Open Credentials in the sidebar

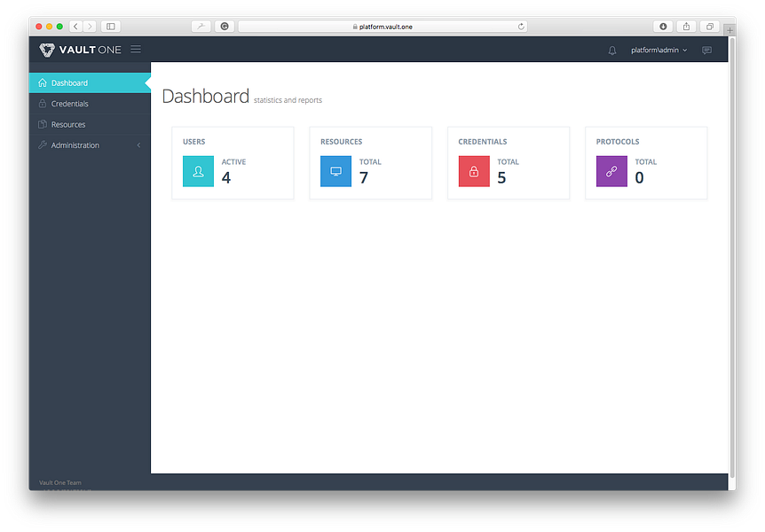pyautogui.click(x=90, y=104)
